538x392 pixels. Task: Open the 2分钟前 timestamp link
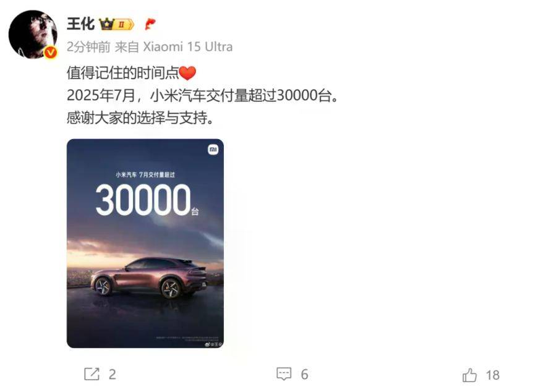tap(88, 46)
